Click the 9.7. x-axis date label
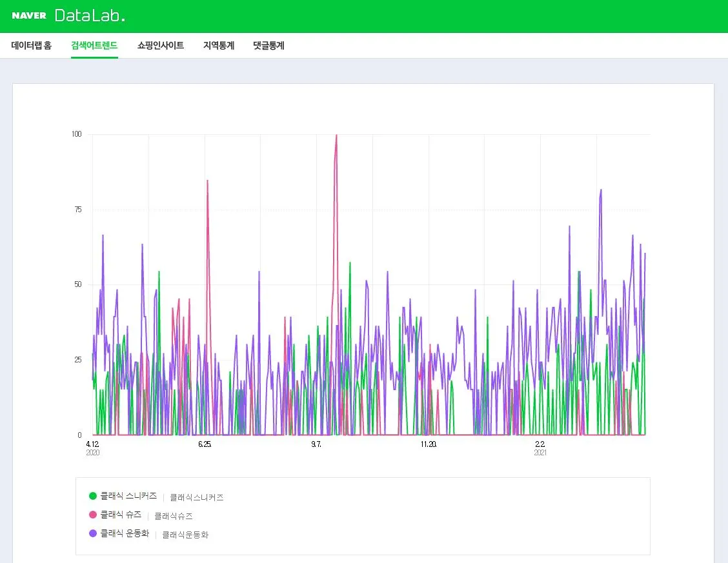Screen dimensions: 728x563 (316, 444)
